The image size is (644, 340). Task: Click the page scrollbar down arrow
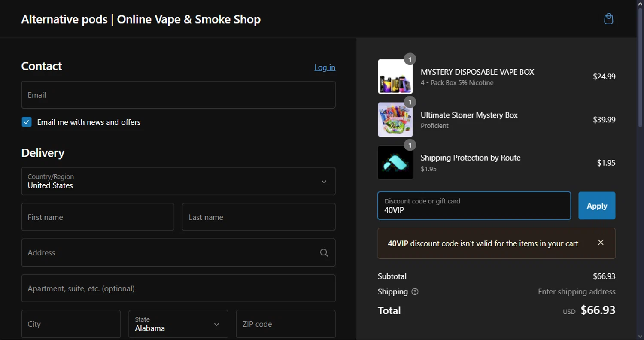(x=640, y=336)
